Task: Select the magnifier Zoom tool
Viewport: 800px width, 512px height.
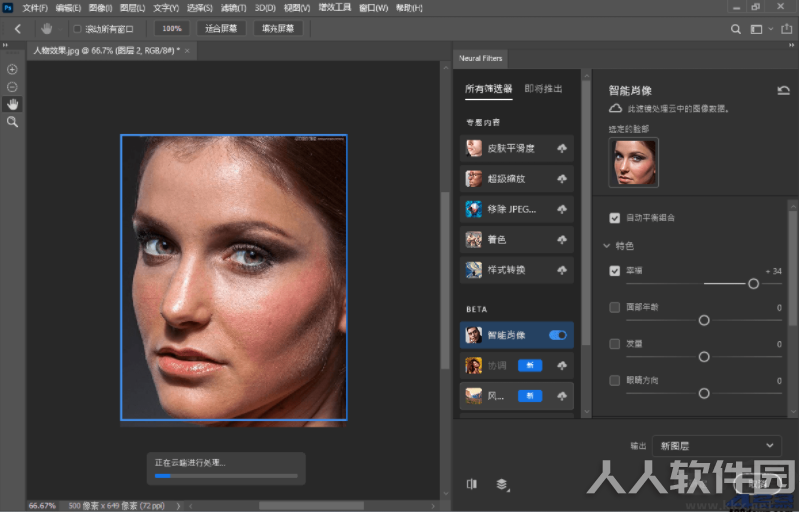Action: click(x=12, y=122)
